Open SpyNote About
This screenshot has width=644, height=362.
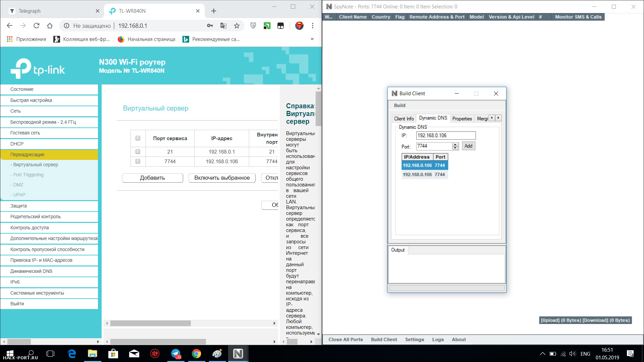pos(459,340)
